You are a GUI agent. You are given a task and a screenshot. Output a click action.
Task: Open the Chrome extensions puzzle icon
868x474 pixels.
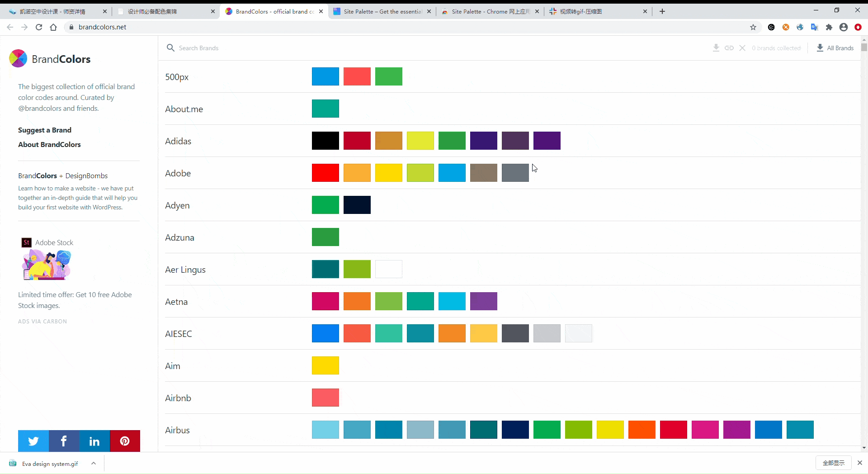pyautogui.click(x=829, y=27)
